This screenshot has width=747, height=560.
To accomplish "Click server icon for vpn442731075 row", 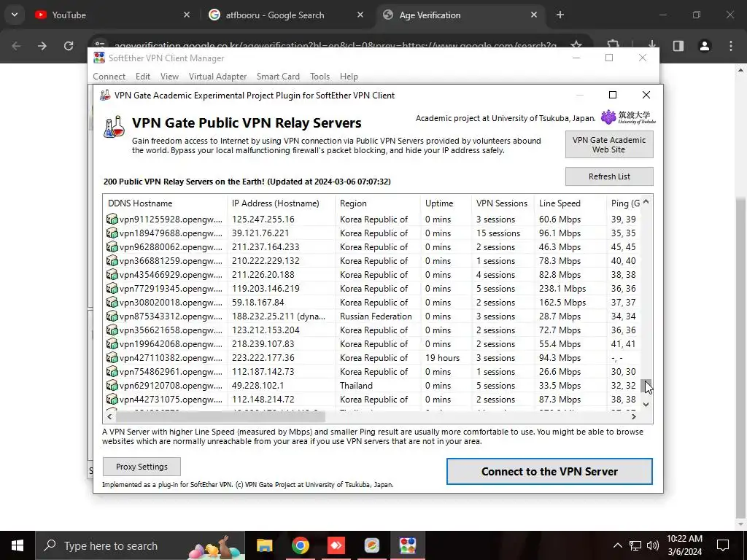I will 112,399.
